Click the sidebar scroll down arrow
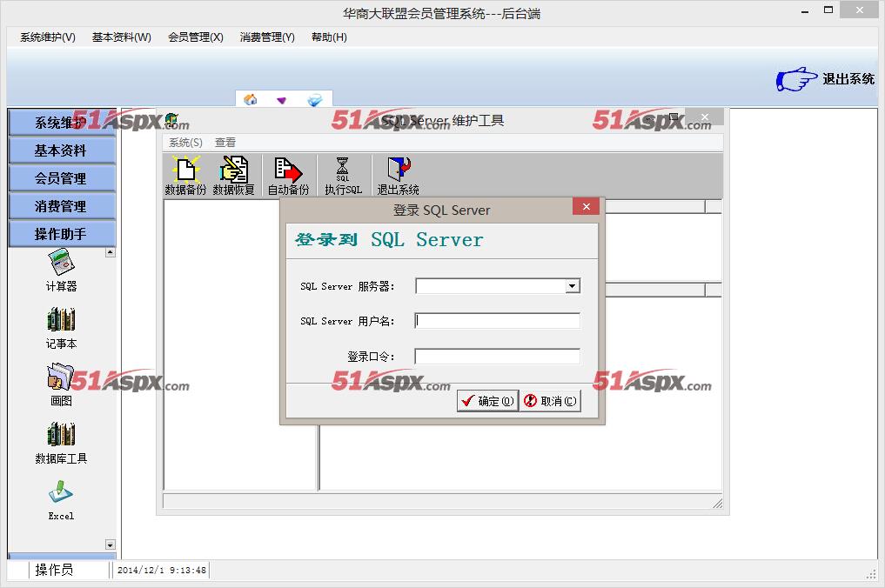Viewport: 885px width, 588px height. (110, 545)
